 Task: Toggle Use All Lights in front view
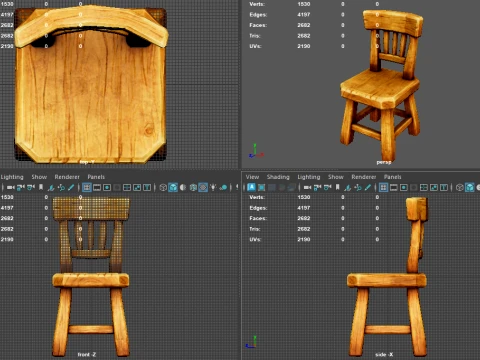tap(213, 187)
